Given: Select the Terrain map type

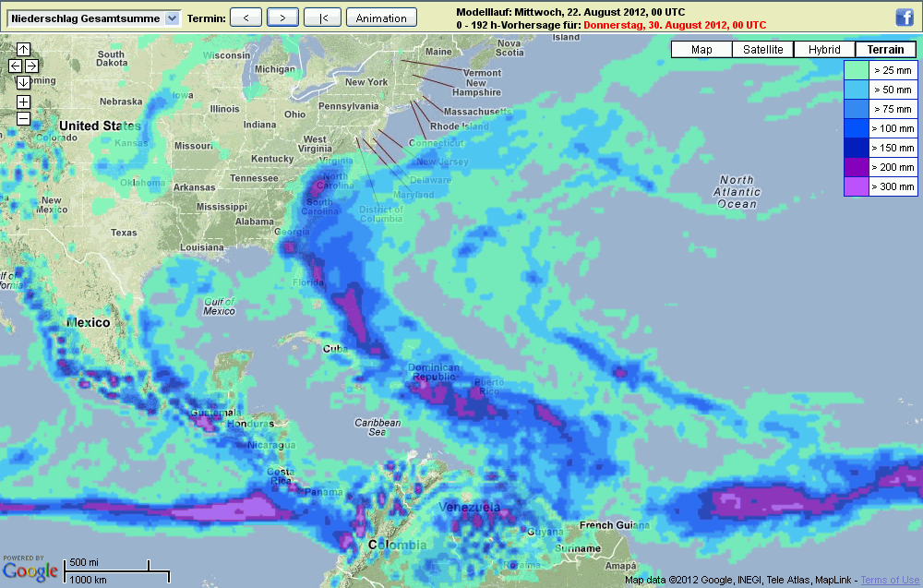Looking at the screenshot, I should coord(885,50).
